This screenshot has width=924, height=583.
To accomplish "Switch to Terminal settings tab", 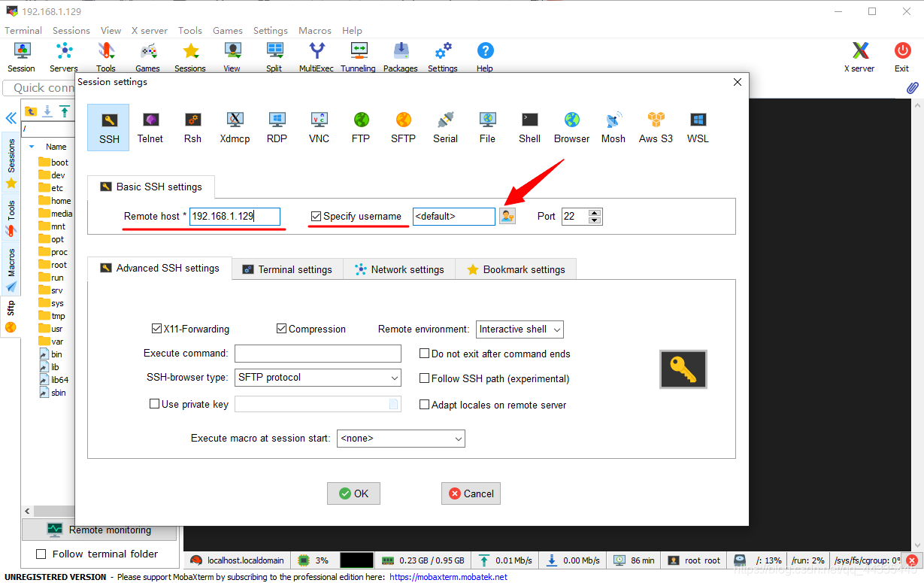I will coord(287,269).
